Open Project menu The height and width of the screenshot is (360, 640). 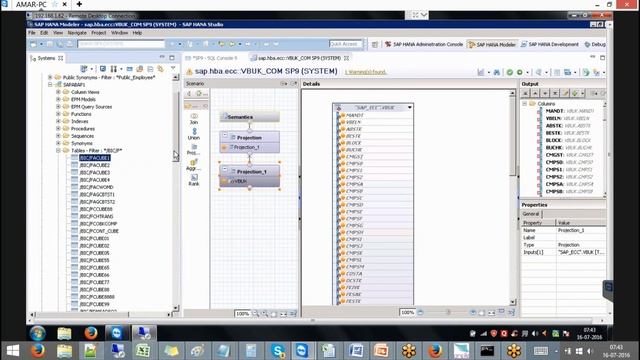(99, 33)
